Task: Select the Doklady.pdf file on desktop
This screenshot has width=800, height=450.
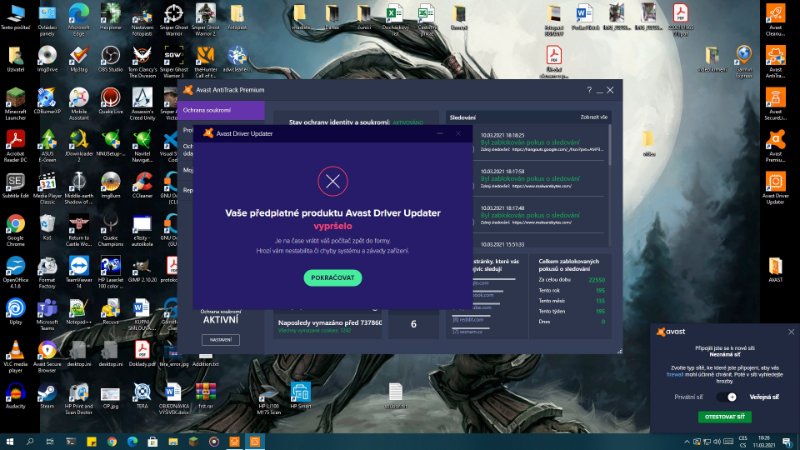Action: pos(142,354)
